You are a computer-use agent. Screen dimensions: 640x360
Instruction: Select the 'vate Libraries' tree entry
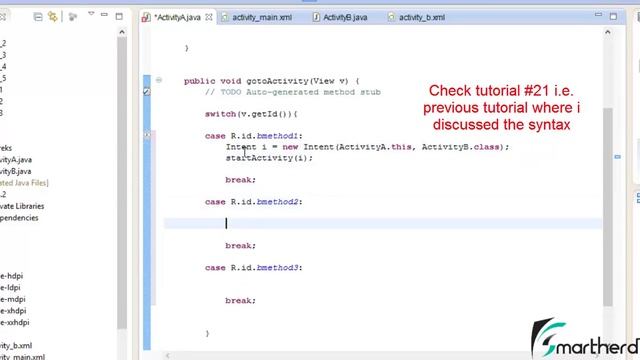coord(22,206)
